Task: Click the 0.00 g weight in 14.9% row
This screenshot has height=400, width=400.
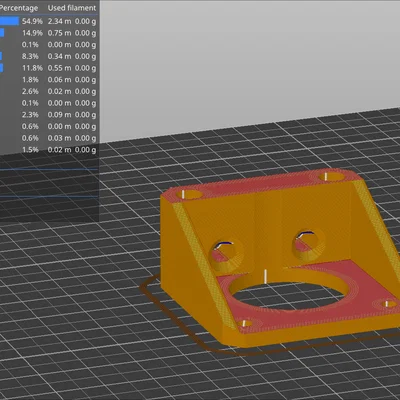Action: [85, 33]
